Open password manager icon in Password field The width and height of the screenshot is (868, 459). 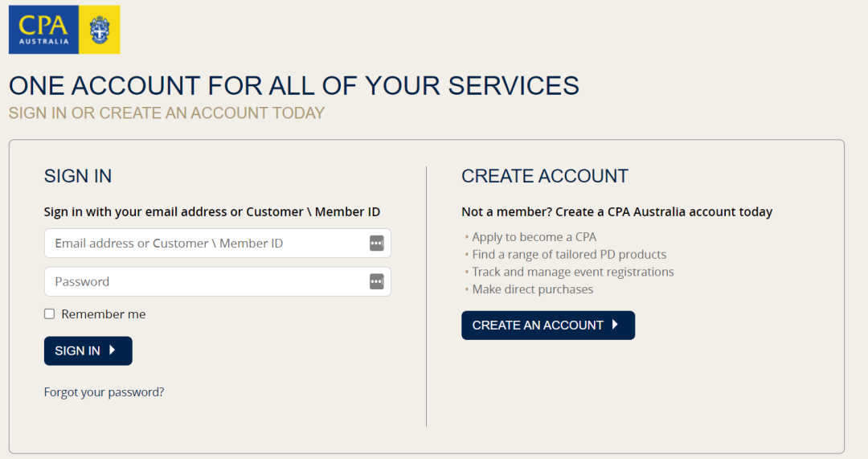[x=376, y=281]
